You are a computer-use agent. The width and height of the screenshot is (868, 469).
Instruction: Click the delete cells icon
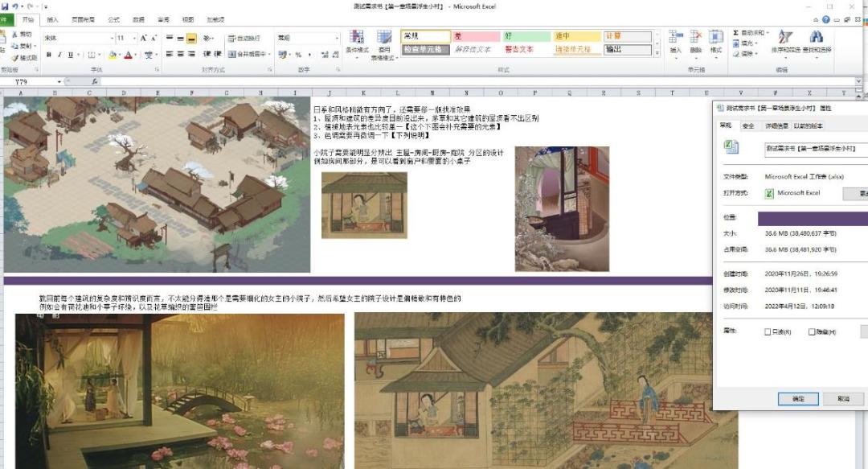(696, 42)
